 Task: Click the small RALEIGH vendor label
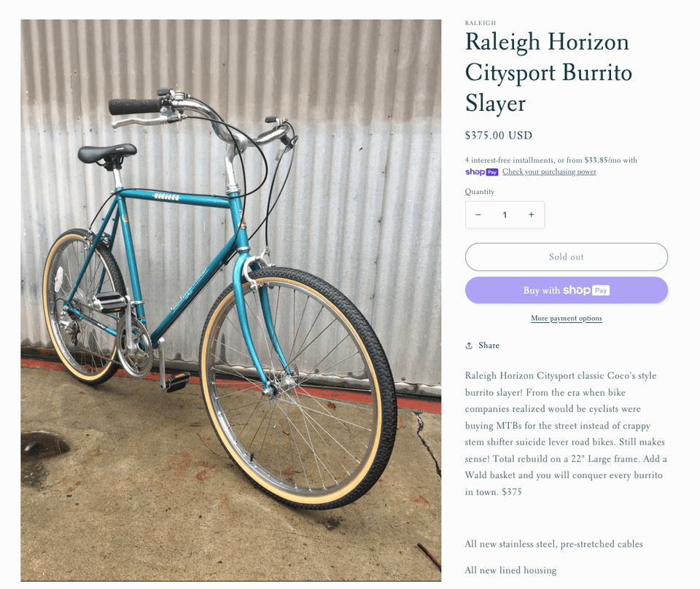point(481,23)
